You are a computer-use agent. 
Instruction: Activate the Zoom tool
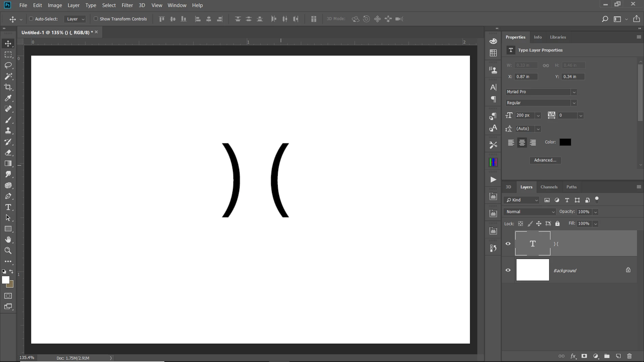pyautogui.click(x=8, y=251)
